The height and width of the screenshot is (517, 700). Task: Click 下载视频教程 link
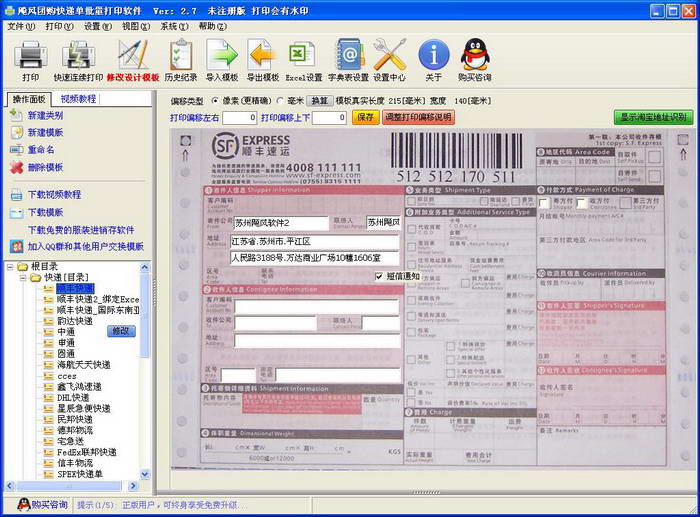click(x=54, y=195)
